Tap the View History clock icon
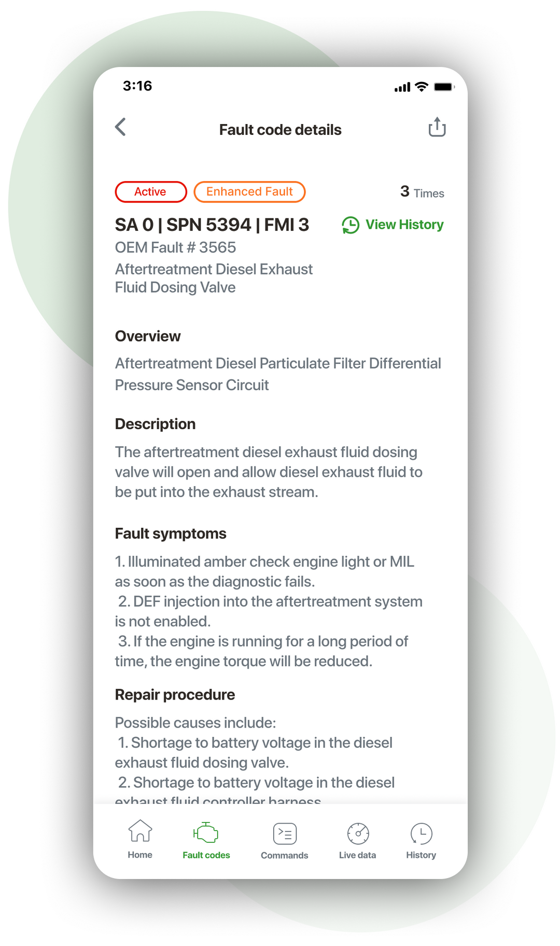 coord(351,225)
